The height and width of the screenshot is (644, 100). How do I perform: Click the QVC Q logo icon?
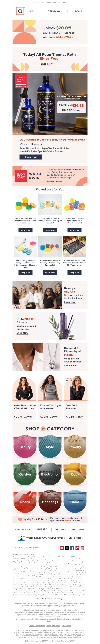(20, 11)
